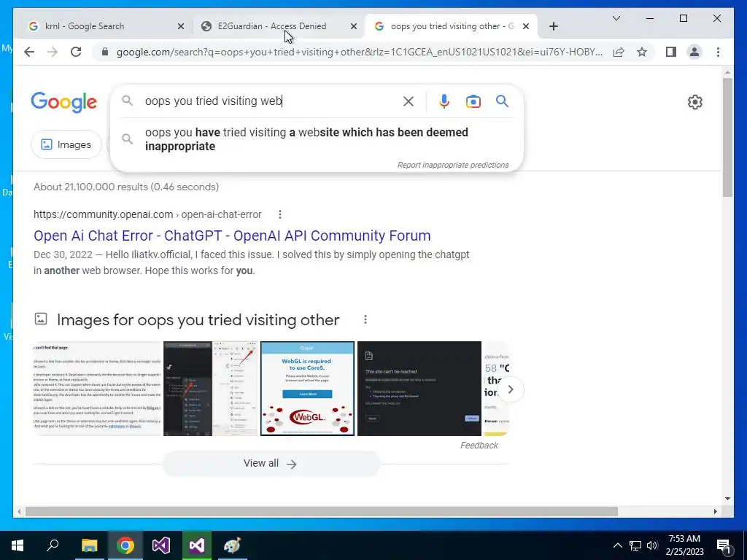Open Windows taskbar search

point(53,545)
